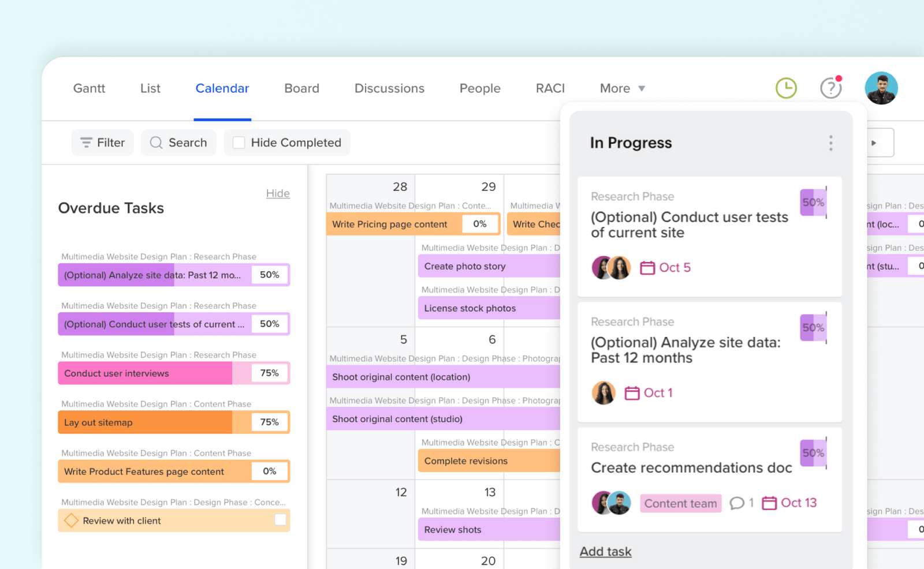Enable the Hide Completed checkbox
This screenshot has height=569, width=924.
[x=238, y=142]
